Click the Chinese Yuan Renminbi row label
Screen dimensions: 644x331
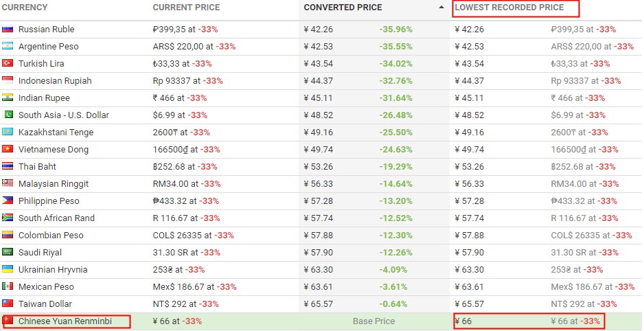[66, 321]
